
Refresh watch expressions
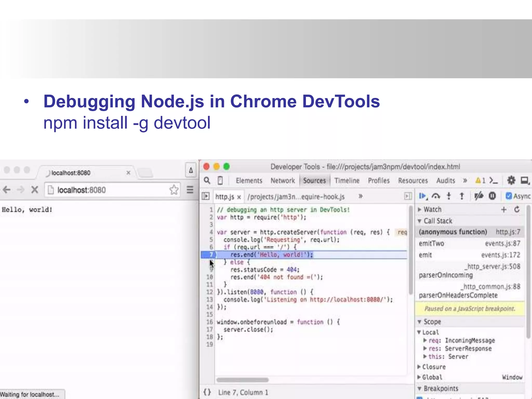[x=517, y=209]
